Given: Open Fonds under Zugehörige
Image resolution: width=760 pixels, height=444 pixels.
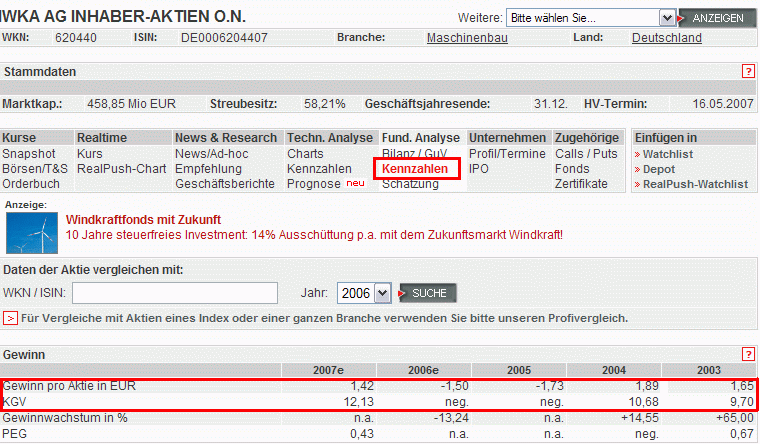Looking at the screenshot, I should coord(572,169).
